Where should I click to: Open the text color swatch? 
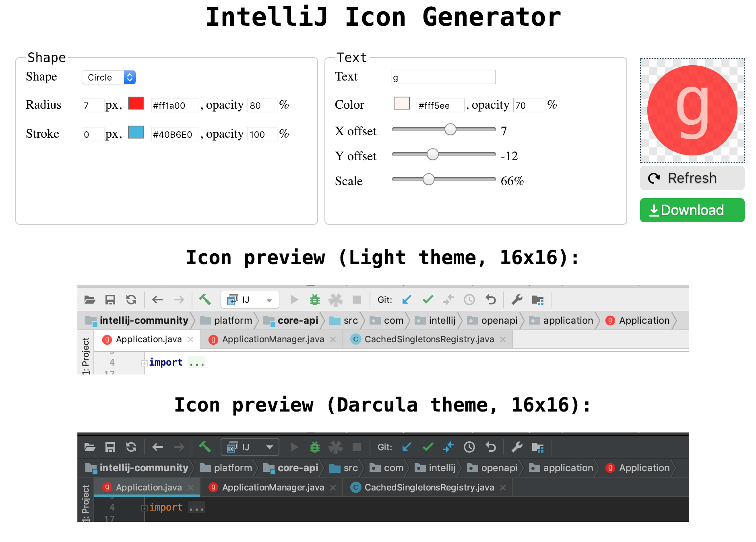pyautogui.click(x=402, y=103)
